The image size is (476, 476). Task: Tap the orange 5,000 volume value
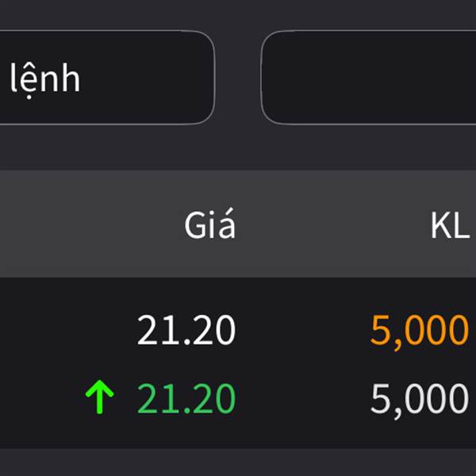click(420, 331)
